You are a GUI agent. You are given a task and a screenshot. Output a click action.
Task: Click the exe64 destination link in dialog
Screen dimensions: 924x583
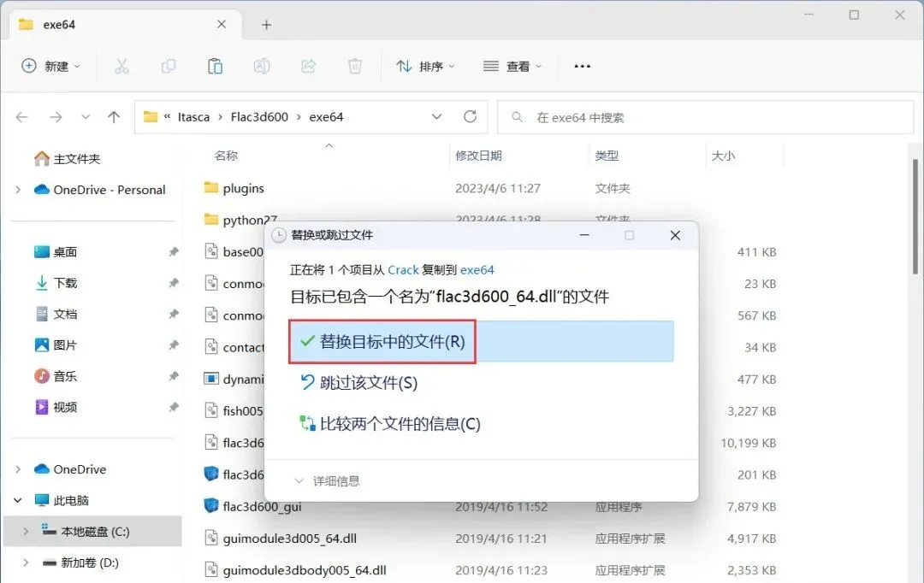(x=477, y=270)
